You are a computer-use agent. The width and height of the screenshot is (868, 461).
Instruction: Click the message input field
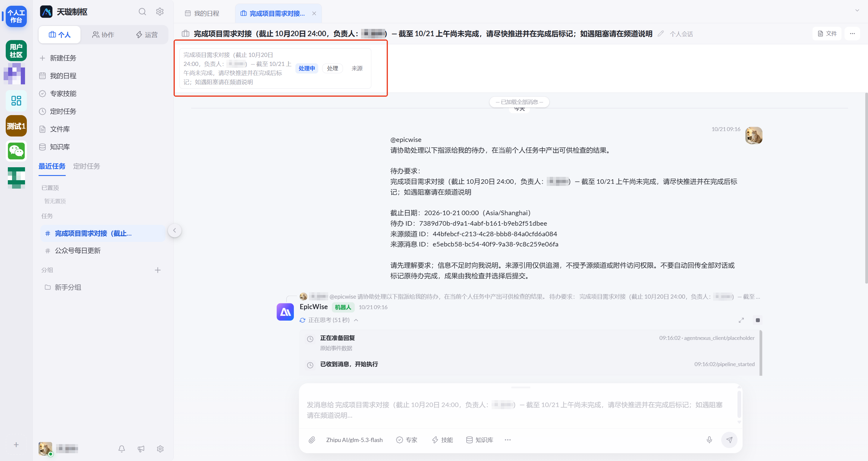point(517,409)
